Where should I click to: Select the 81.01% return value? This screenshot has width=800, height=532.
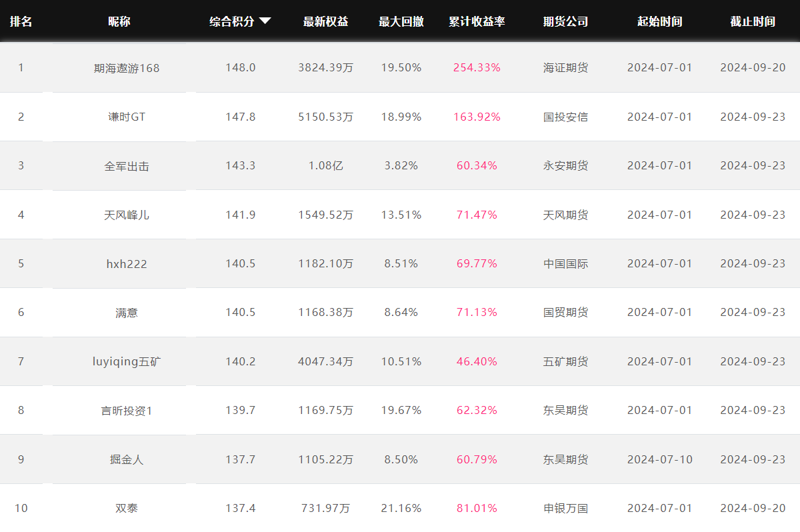(x=477, y=509)
